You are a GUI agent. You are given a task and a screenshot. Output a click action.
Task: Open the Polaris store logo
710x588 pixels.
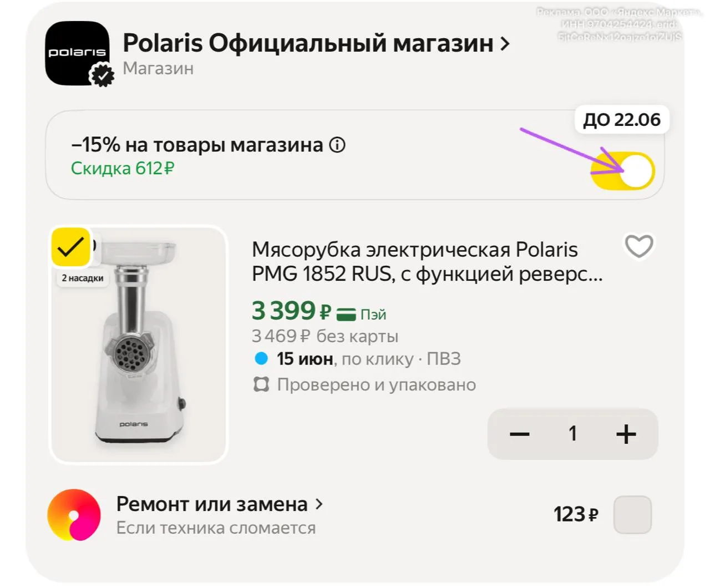click(x=77, y=53)
